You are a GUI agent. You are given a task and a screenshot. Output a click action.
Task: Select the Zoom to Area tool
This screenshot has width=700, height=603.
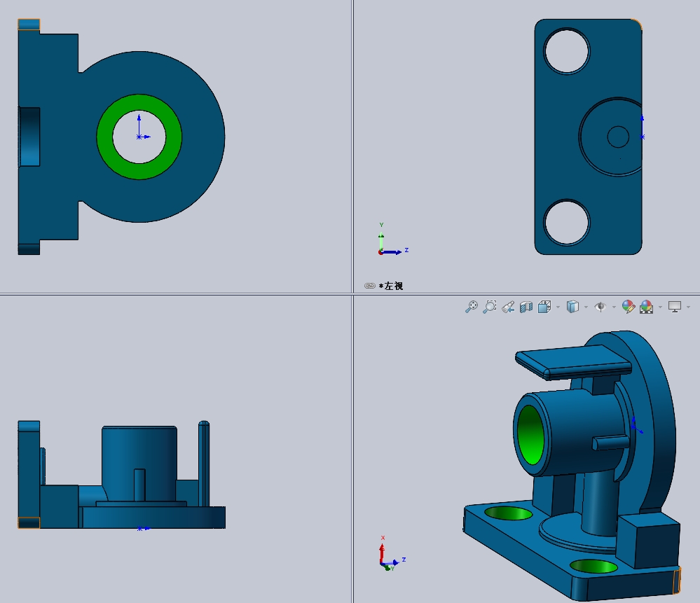point(490,307)
